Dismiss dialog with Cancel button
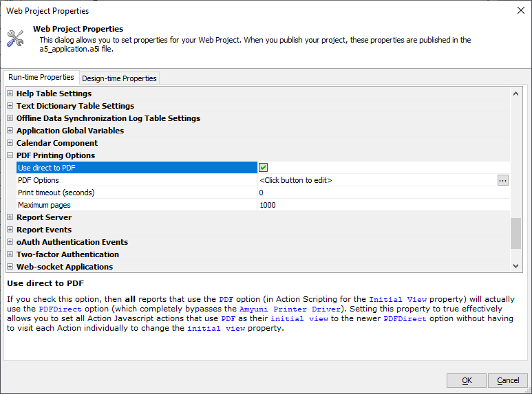This screenshot has height=394, width=532. pos(508,380)
